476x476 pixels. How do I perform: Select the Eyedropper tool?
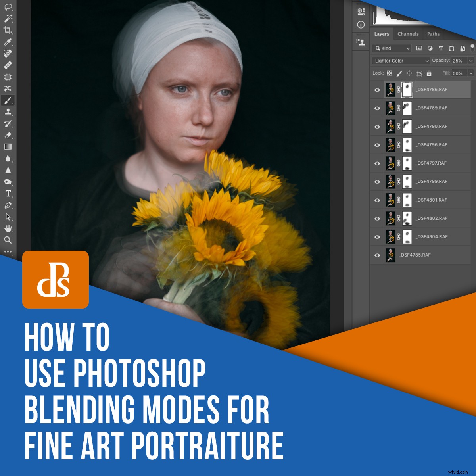tap(8, 42)
